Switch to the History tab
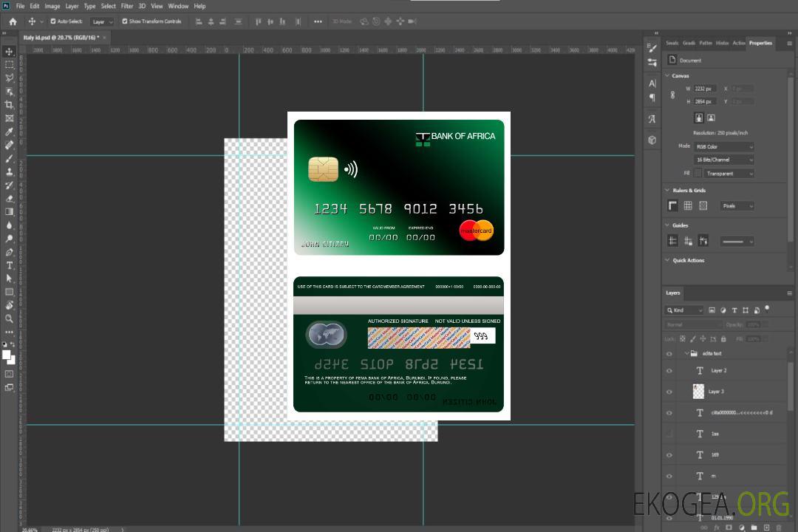Screen dimensions: 798x532 tap(722, 44)
